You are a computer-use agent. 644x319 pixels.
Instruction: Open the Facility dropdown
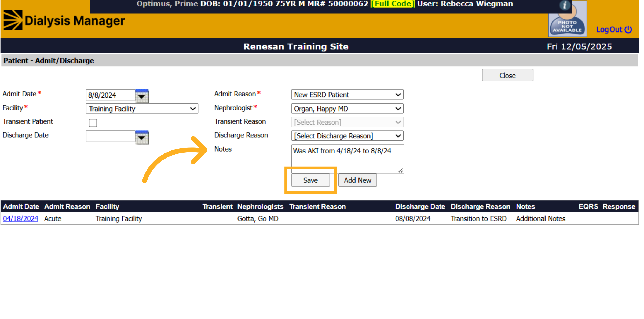pyautogui.click(x=142, y=109)
